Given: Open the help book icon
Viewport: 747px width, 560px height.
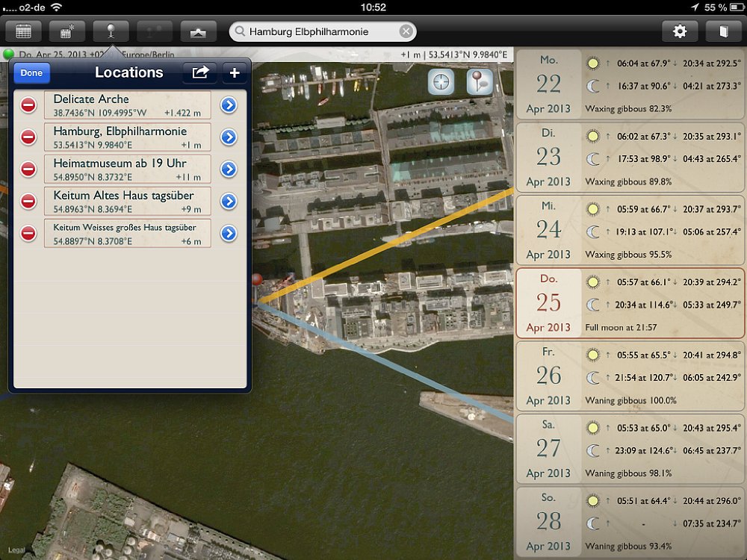Looking at the screenshot, I should pyautogui.click(x=723, y=32).
